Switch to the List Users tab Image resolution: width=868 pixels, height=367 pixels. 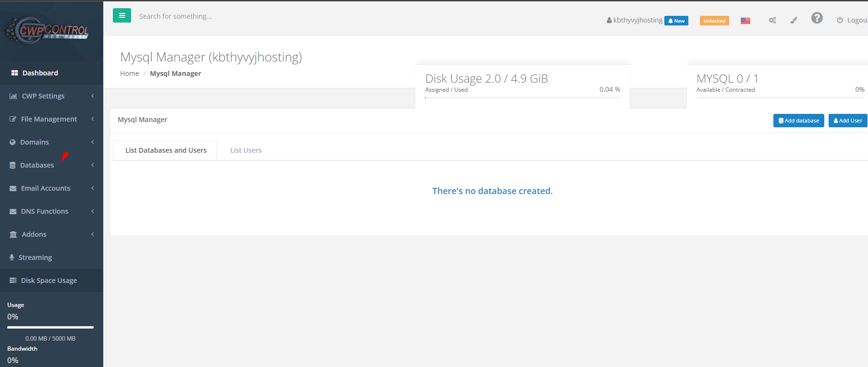coord(245,150)
